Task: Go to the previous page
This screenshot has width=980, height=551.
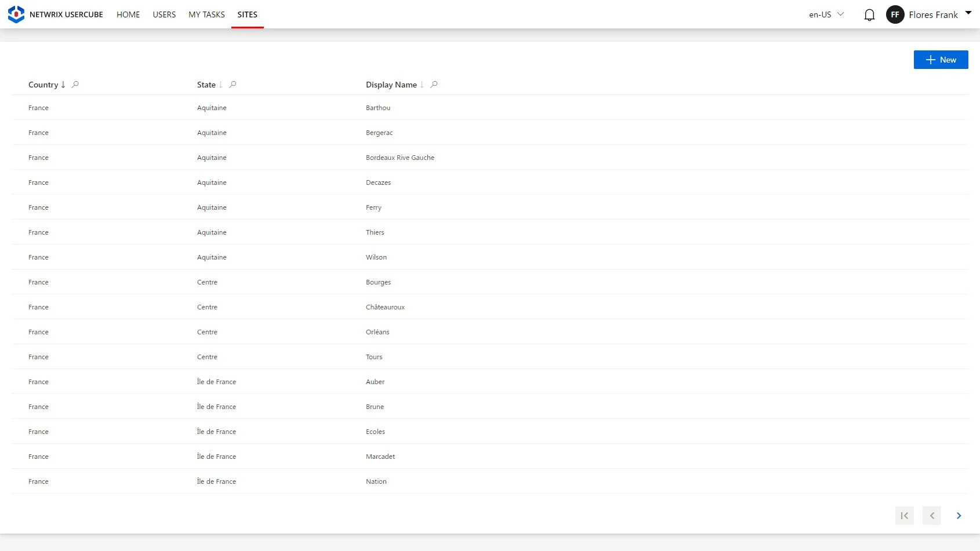Action: (932, 516)
